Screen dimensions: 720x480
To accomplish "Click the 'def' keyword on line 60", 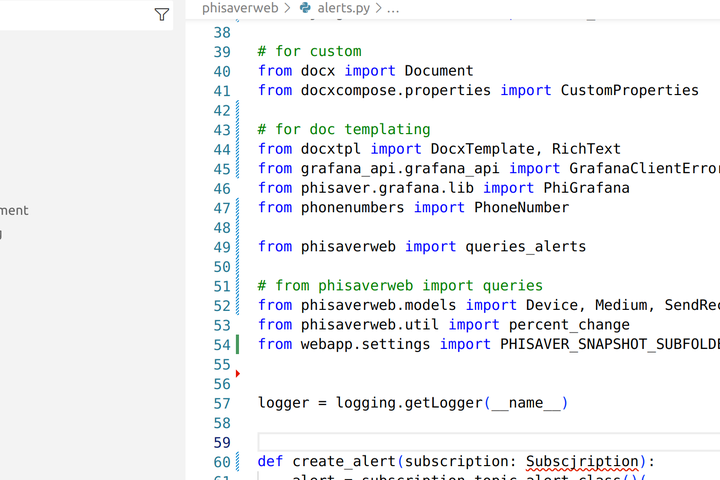I will click(270, 461).
